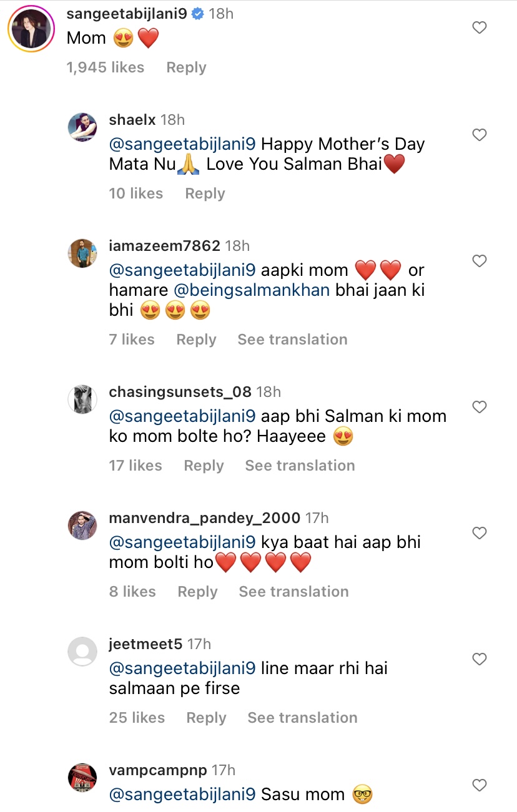The width and height of the screenshot is (517, 812).
Task: Open shaelx's profile avatar
Action: pos(82,128)
